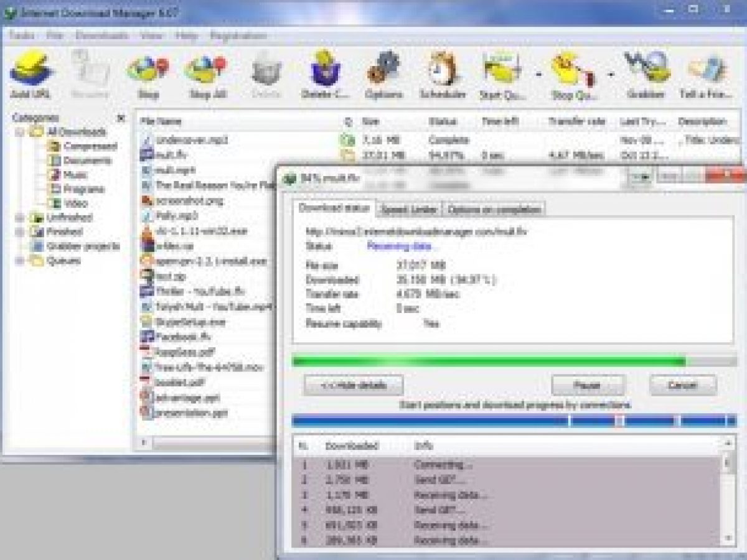
Task: Select All Downloads in the category tree
Action: pos(77,132)
